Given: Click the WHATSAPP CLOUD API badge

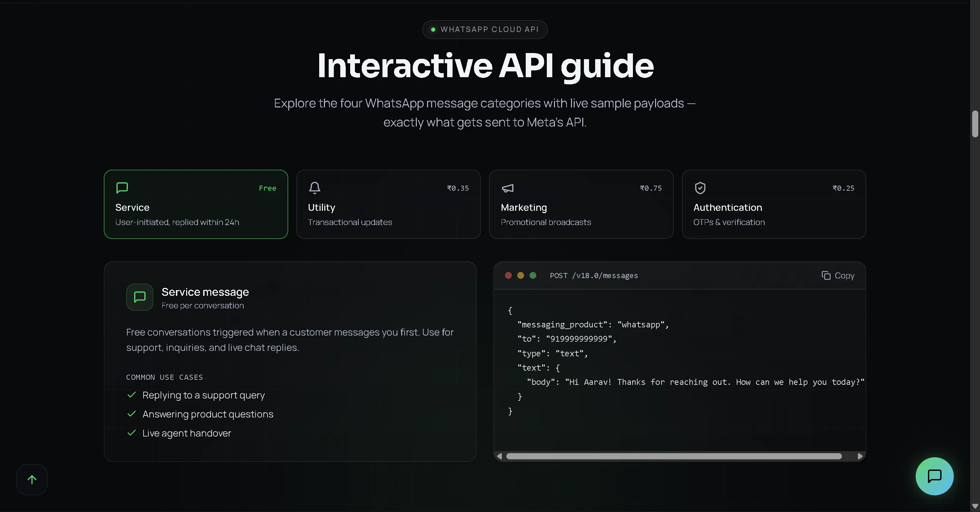Looking at the screenshot, I should tap(485, 29).
